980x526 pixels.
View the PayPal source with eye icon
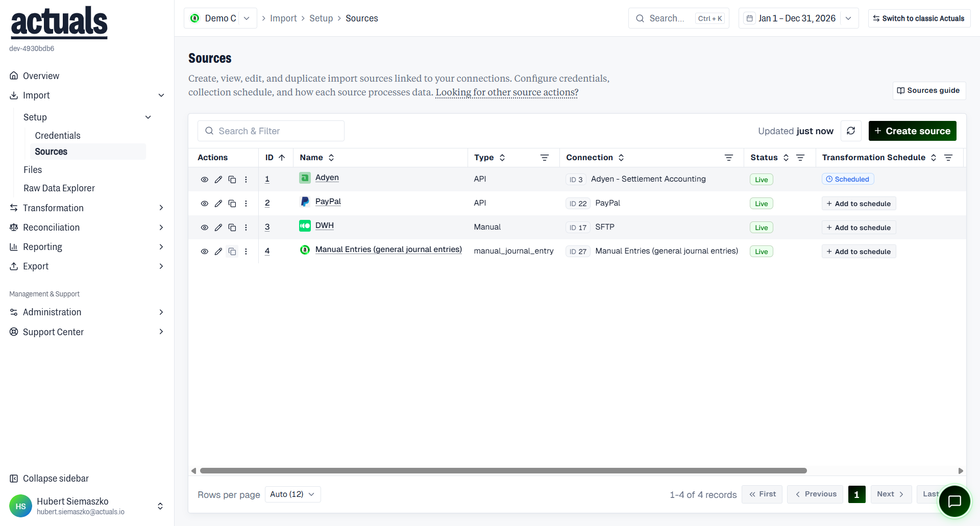[204, 204]
